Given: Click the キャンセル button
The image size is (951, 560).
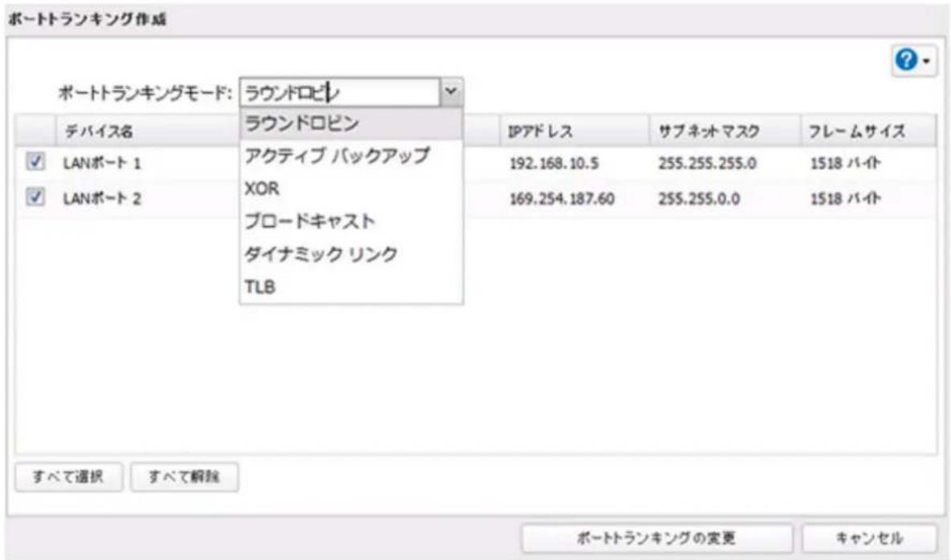Looking at the screenshot, I should (x=870, y=538).
